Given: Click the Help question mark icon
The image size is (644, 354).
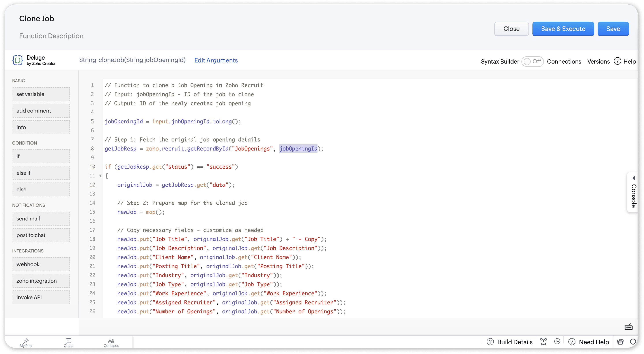Looking at the screenshot, I should tap(617, 61).
